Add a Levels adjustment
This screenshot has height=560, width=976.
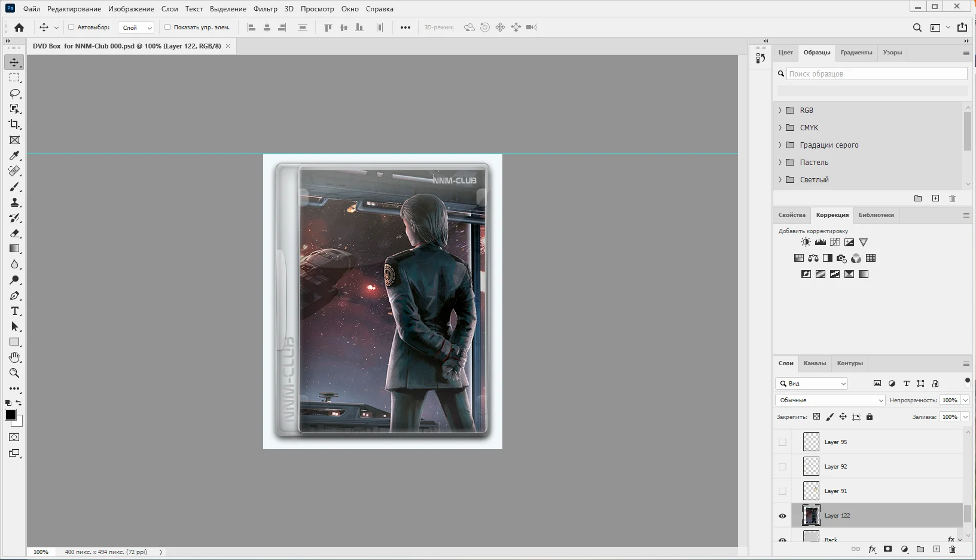pyautogui.click(x=821, y=242)
